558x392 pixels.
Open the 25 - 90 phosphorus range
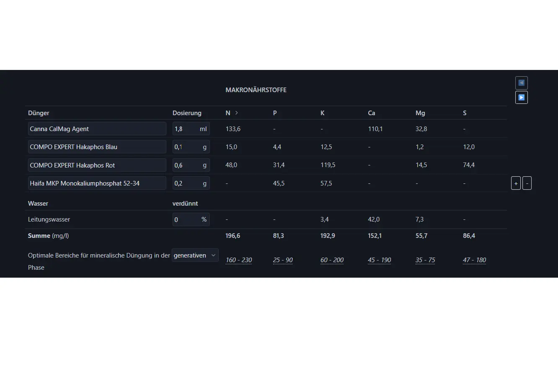tap(283, 260)
